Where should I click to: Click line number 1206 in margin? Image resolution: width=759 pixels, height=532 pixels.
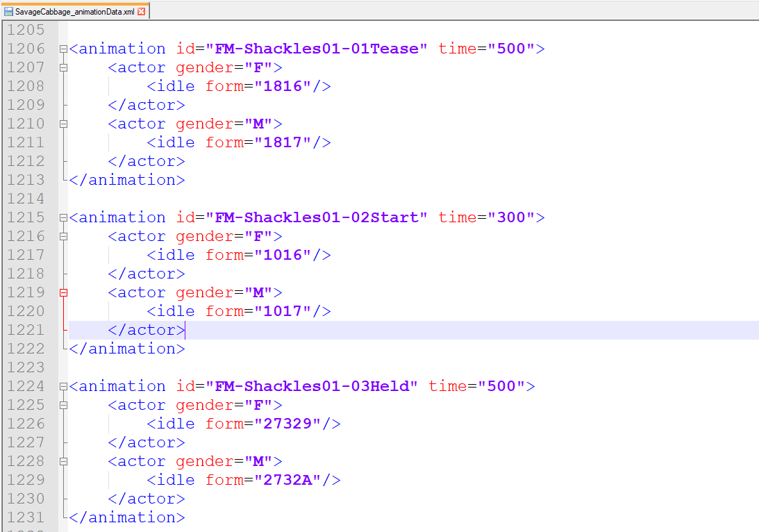[x=26, y=49]
